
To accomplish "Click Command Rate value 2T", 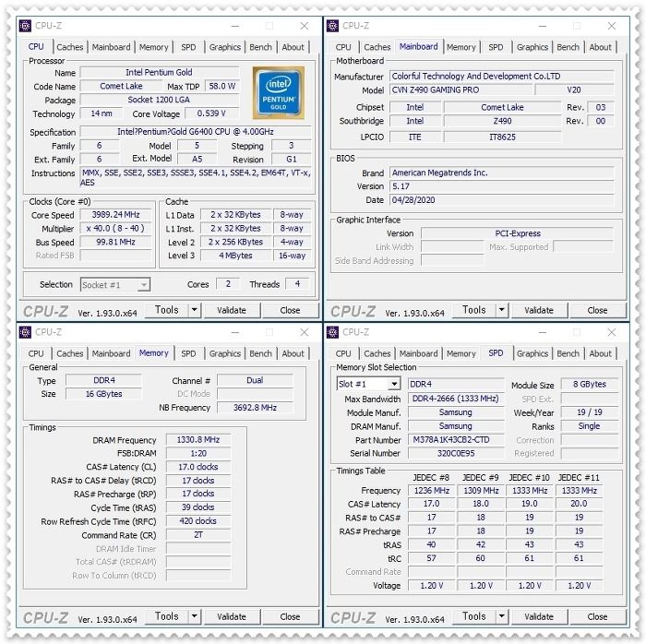I will tap(198, 535).
